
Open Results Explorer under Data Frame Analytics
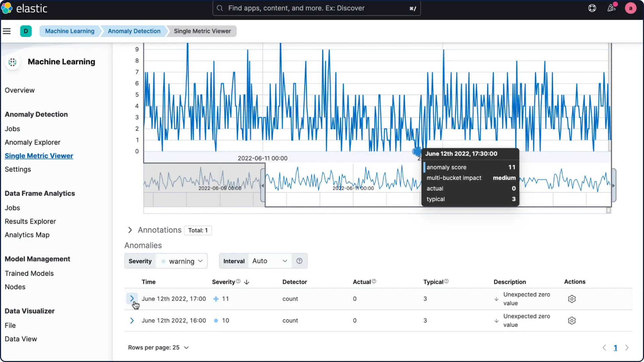[30, 221]
